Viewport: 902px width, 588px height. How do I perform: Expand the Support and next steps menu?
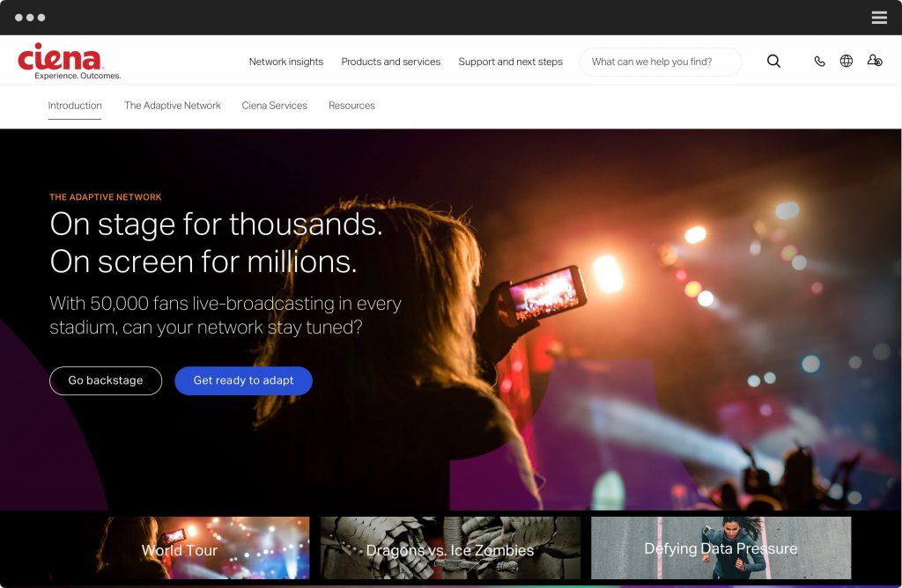(x=510, y=62)
